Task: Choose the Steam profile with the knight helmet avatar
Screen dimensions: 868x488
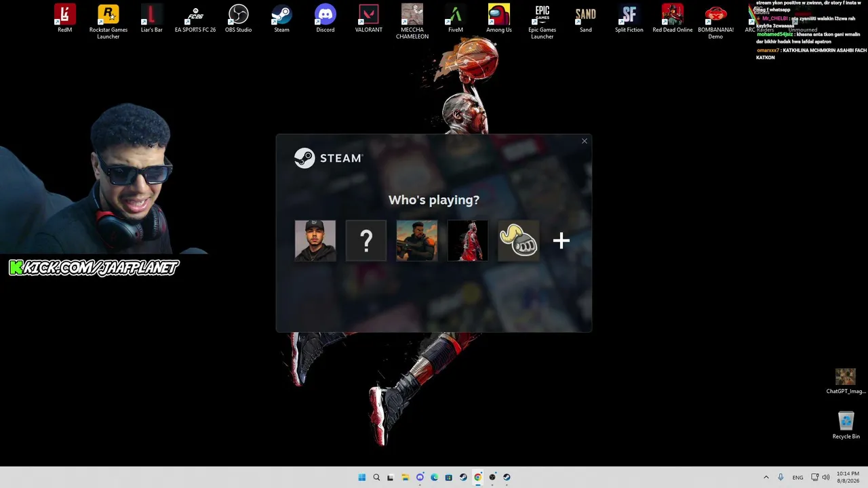Action: click(519, 241)
